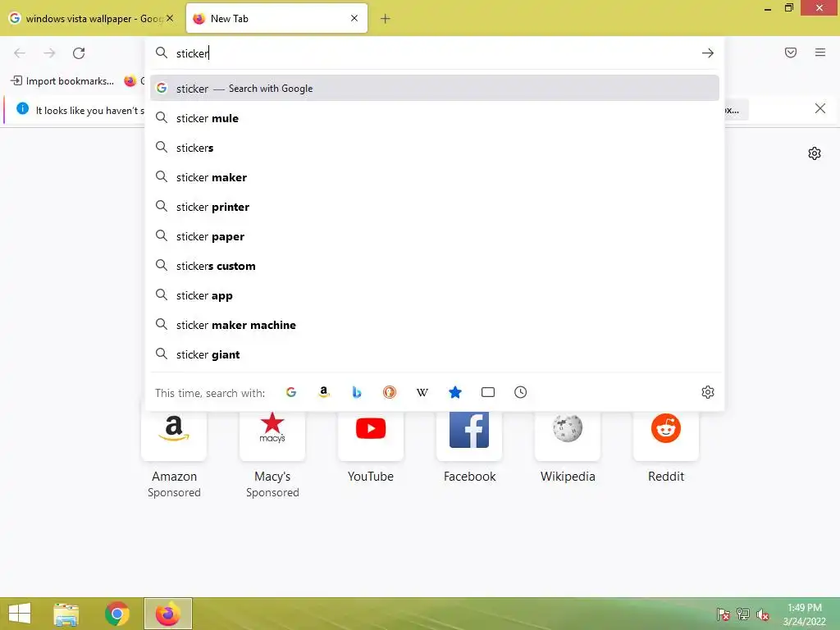The width and height of the screenshot is (840, 630).
Task: Pick 'sticker paper' suggestion
Action: [x=435, y=236]
